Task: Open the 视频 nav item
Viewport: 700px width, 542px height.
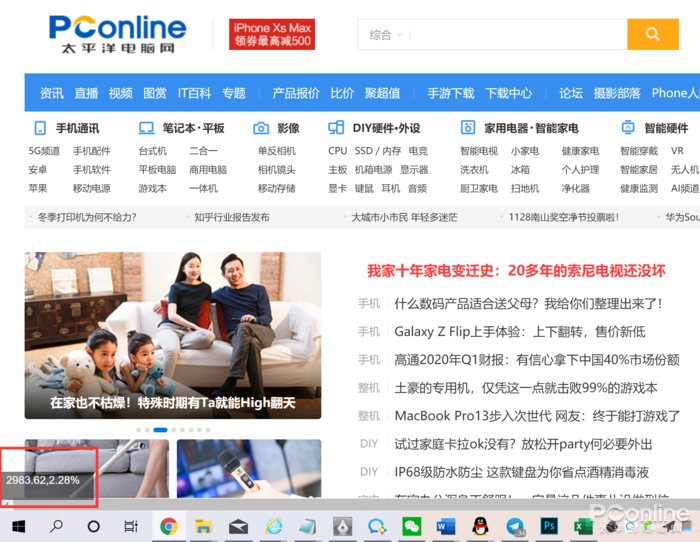Action: coord(121,93)
